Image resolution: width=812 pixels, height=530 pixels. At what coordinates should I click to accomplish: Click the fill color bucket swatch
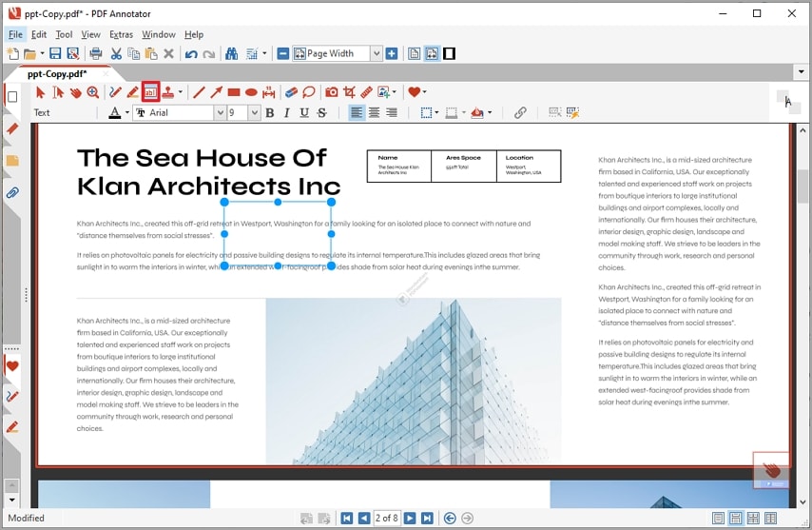pyautogui.click(x=477, y=112)
